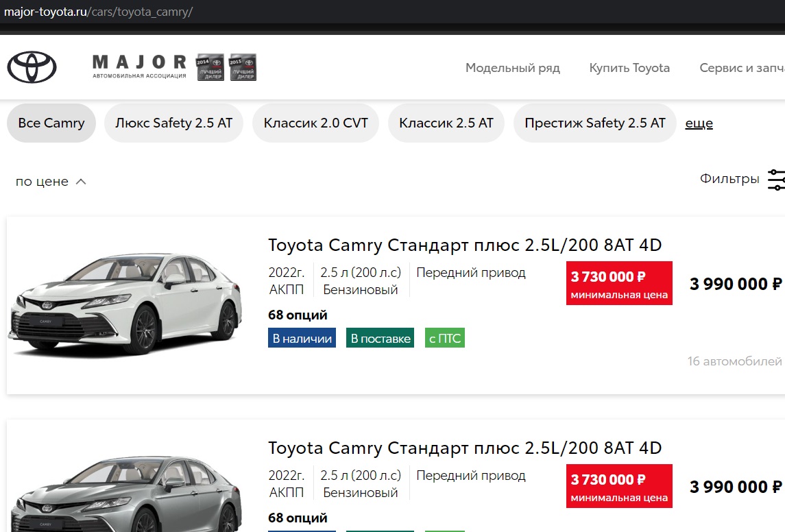Image resolution: width=785 pixels, height=532 pixels.
Task: Select the Все Camry tab
Action: pos(51,123)
